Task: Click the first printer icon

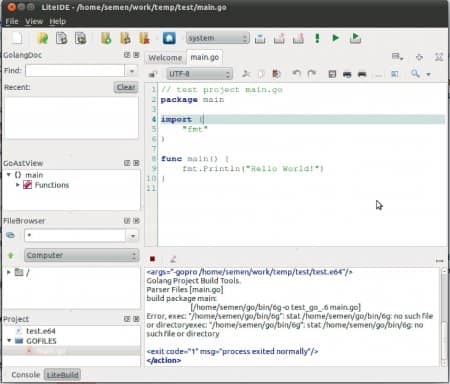Action: click(347, 74)
